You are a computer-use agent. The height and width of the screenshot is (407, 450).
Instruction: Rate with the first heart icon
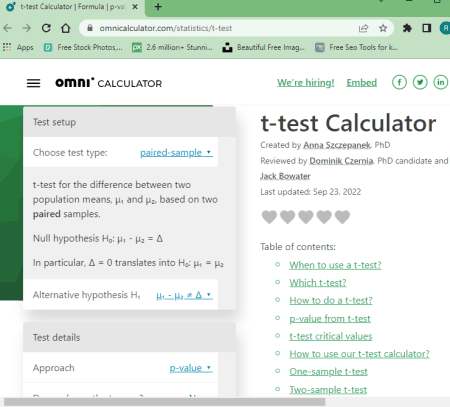pos(269,217)
